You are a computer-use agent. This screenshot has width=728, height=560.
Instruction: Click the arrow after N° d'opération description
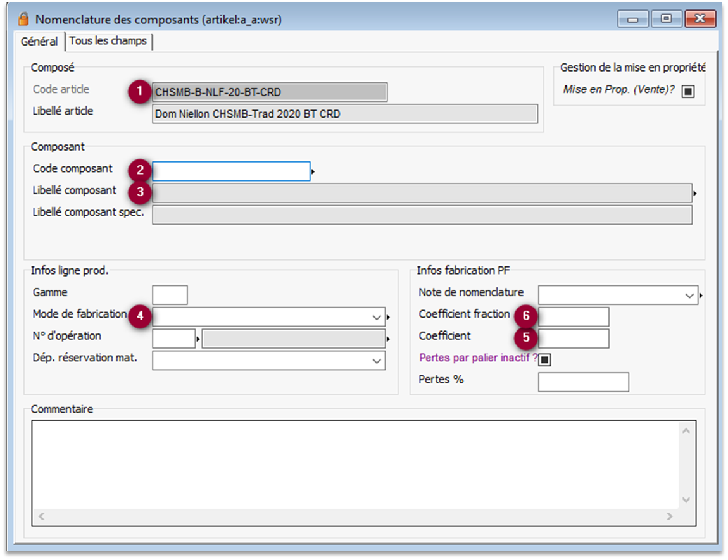389,339
